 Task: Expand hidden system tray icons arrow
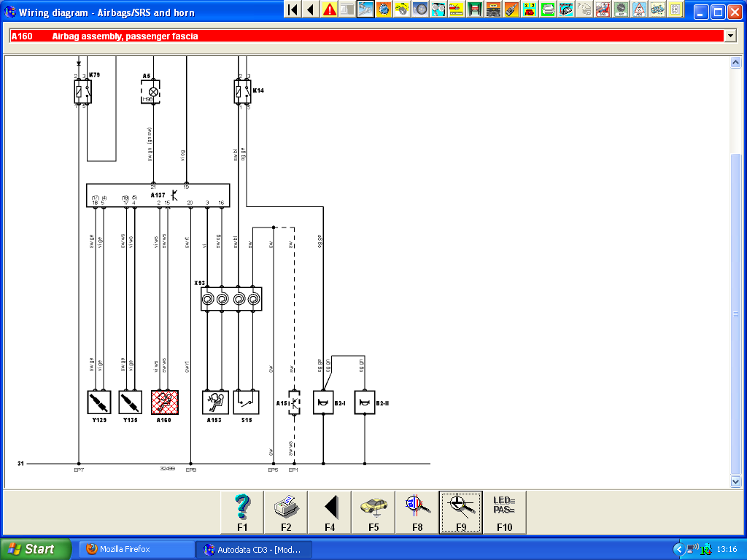pyautogui.click(x=679, y=550)
